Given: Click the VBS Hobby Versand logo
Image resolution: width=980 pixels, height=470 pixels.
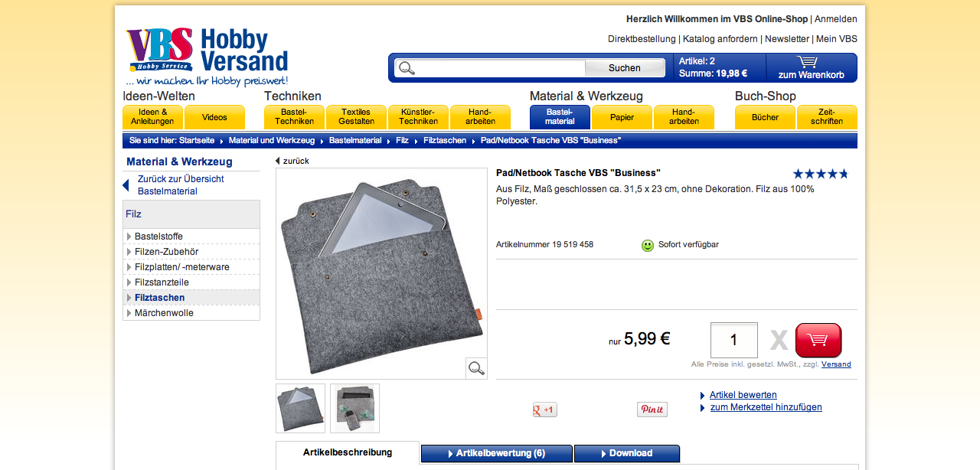Looking at the screenshot, I should point(207,57).
